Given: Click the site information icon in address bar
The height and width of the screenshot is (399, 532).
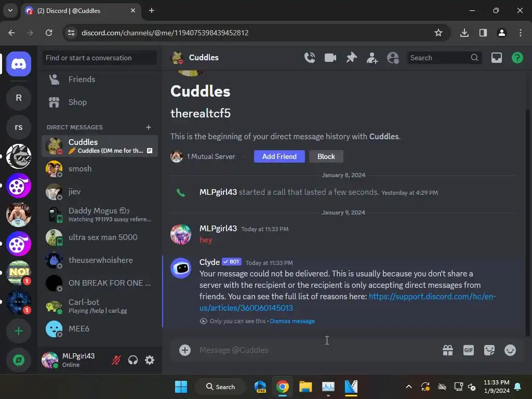Looking at the screenshot, I should (x=71, y=33).
